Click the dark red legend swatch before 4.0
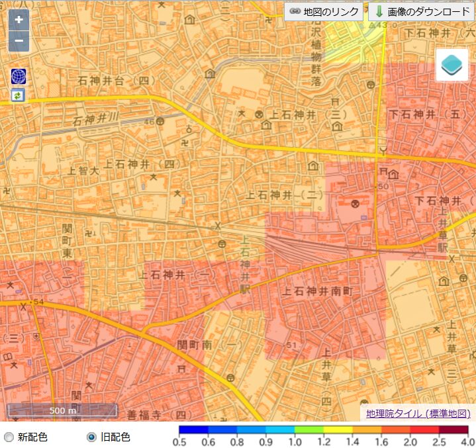 453,429
